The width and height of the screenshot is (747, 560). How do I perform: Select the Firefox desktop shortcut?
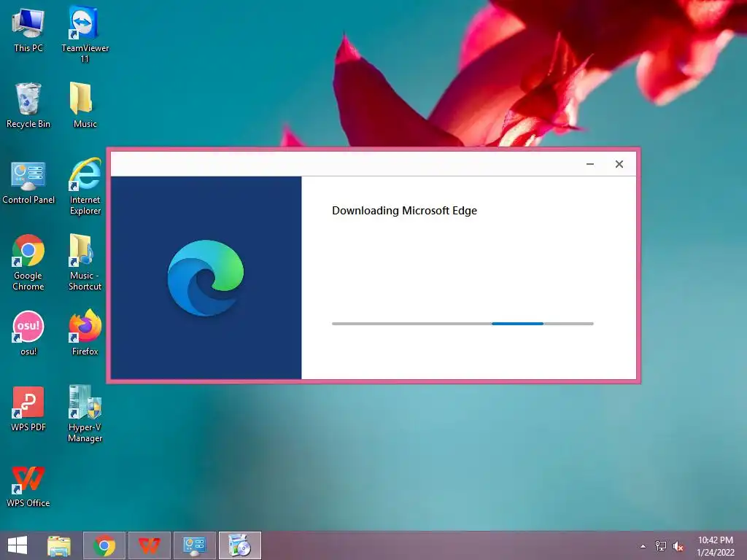[85, 332]
